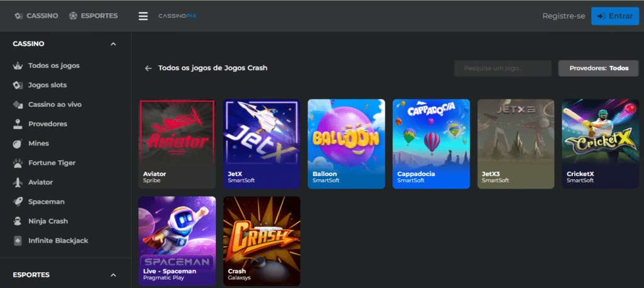The width and height of the screenshot is (644, 288).
Task: Focus the Pesquise um jogo search field
Action: pos(502,68)
